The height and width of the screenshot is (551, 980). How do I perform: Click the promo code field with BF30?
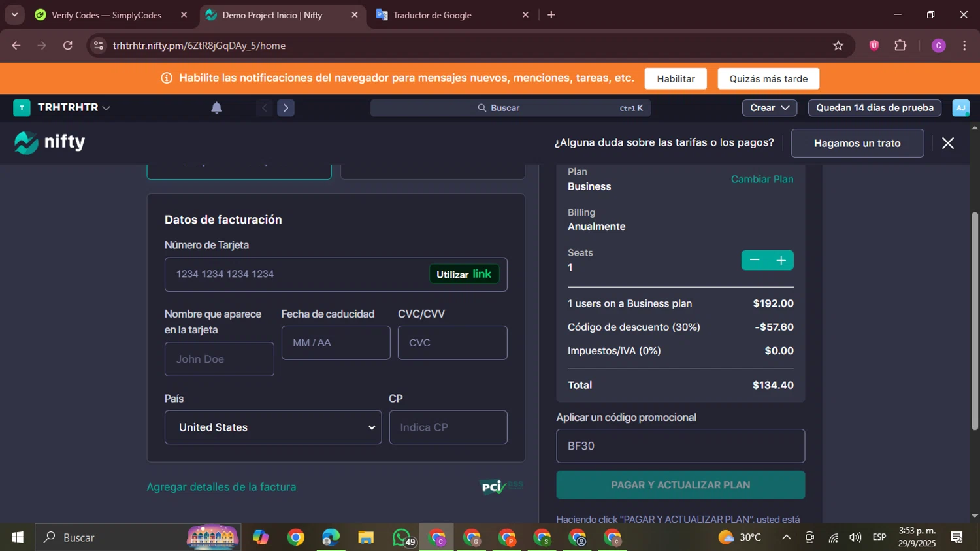coord(680,446)
